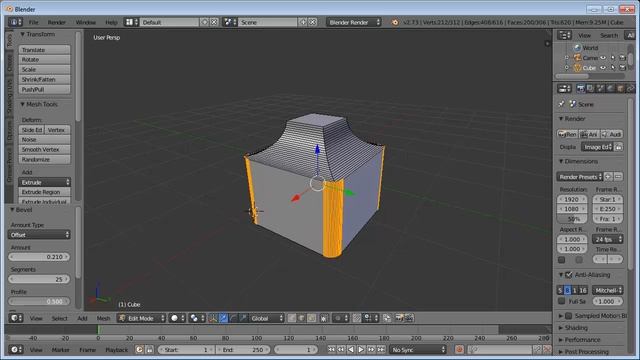This screenshot has width=640, height=360.
Task: Click the Translate button
Action: [x=44, y=50]
